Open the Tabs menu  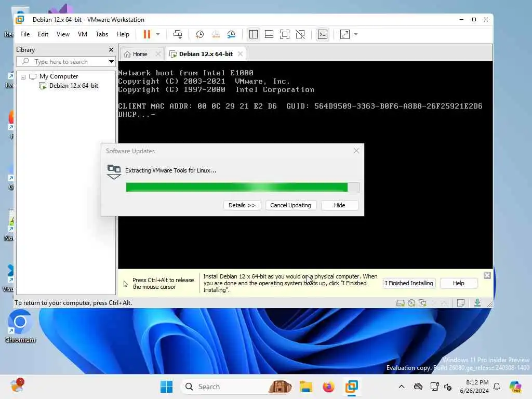[102, 34]
